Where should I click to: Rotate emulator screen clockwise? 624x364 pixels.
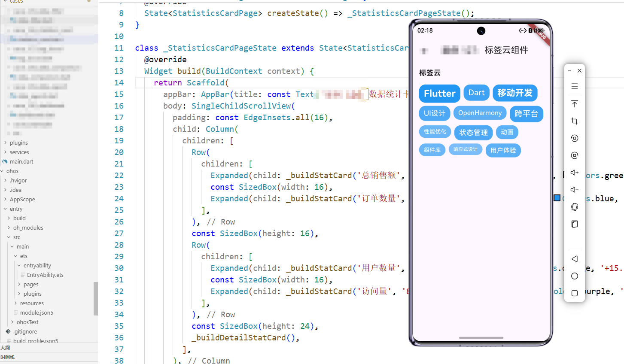(575, 155)
